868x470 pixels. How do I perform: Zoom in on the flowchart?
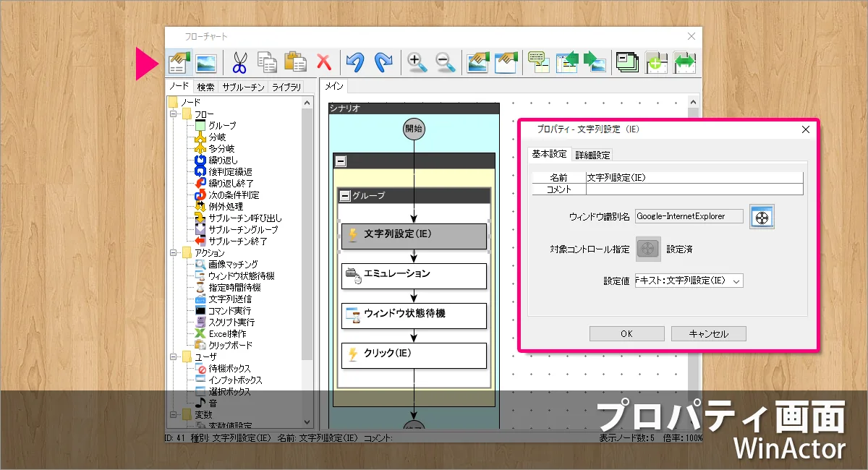pos(417,62)
